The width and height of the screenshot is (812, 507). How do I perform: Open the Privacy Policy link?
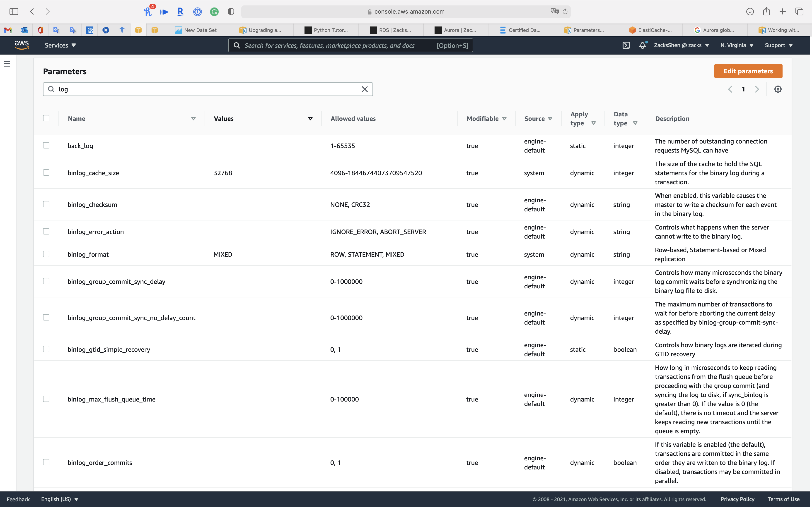[737, 499]
